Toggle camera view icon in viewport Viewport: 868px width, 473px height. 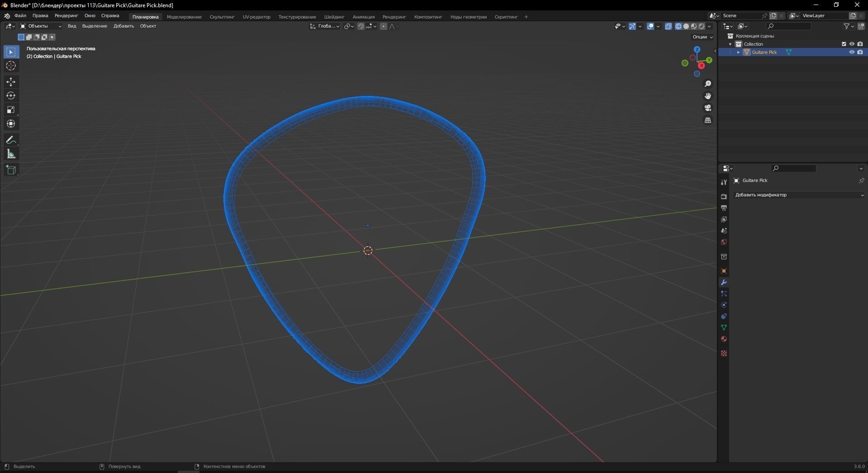click(x=708, y=108)
